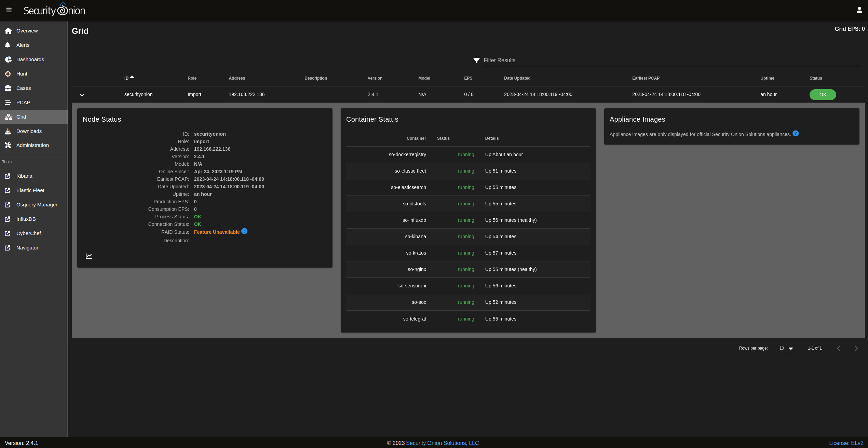Click the Kibana external link icon
The width and height of the screenshot is (868, 448).
tap(8, 176)
